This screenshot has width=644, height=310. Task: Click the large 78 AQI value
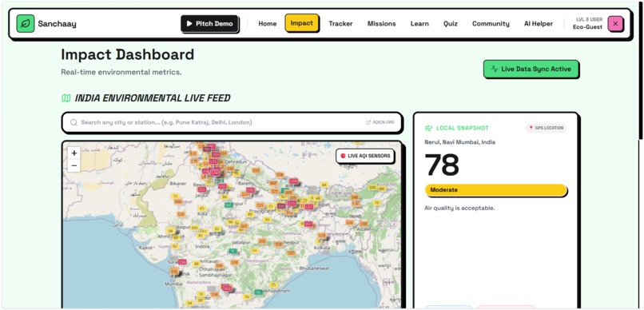442,165
